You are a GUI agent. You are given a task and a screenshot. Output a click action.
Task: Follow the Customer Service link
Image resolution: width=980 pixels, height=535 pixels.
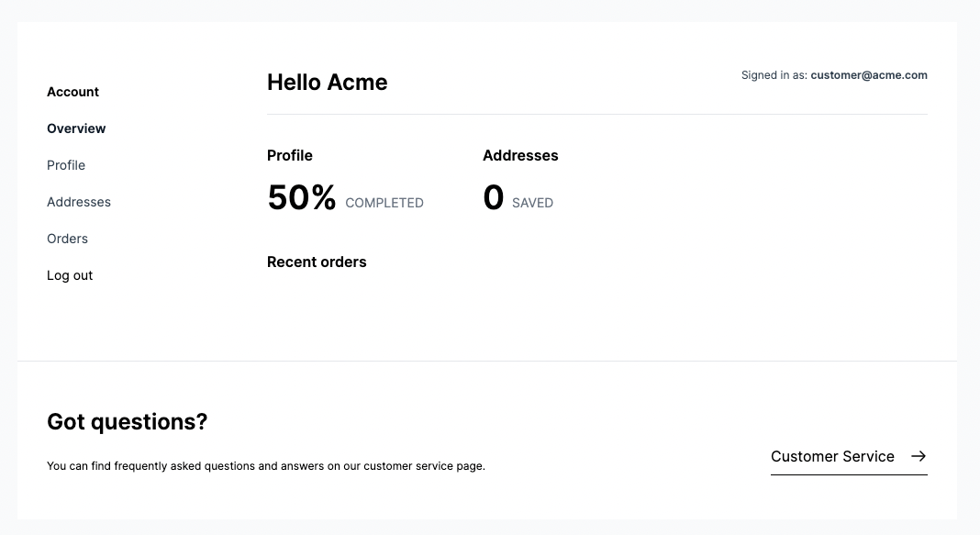click(832, 456)
